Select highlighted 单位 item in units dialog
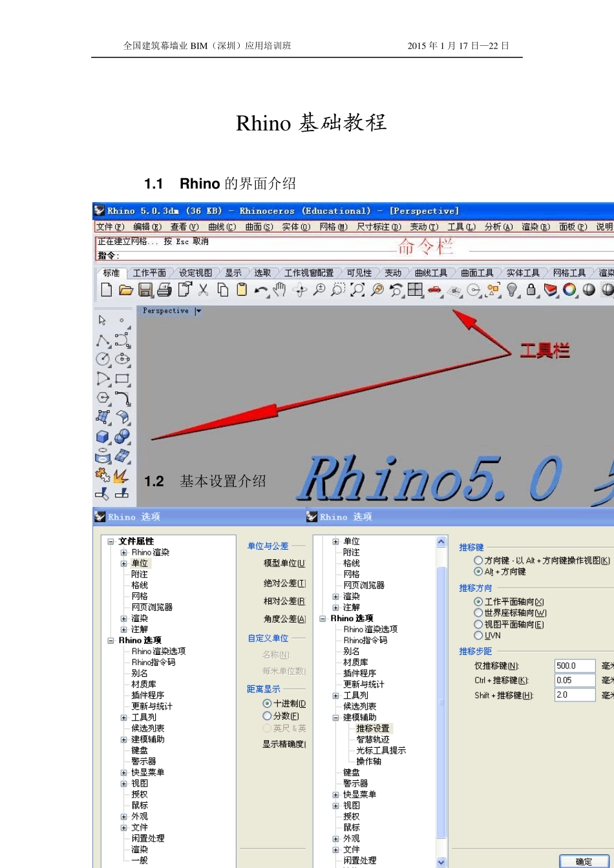614x868 pixels. (x=140, y=563)
